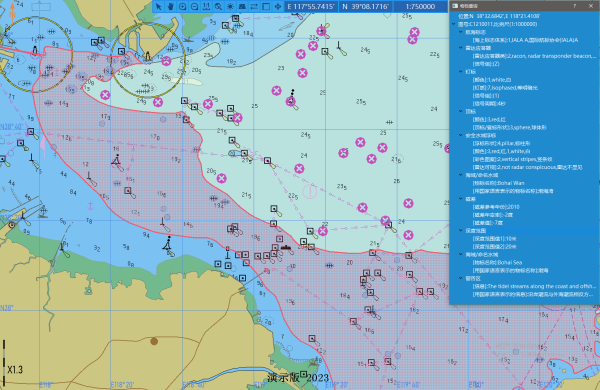This screenshot has width=600, height=390.
Task: Collapse the 雷达应答器 tree section
Action: coord(461,48)
